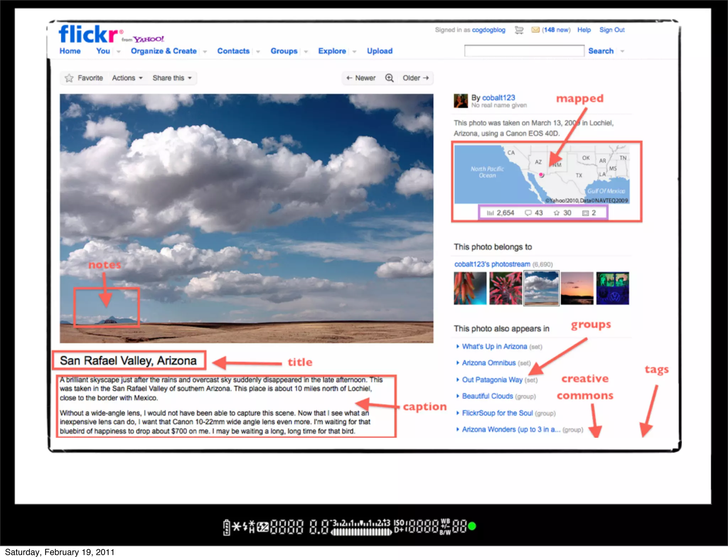Click the views bar-chart stats icon

(491, 213)
